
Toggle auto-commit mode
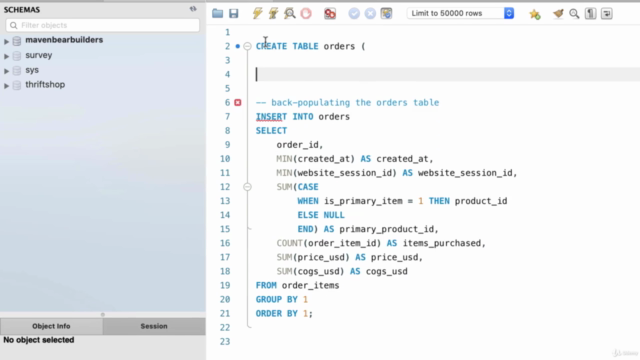(386, 13)
